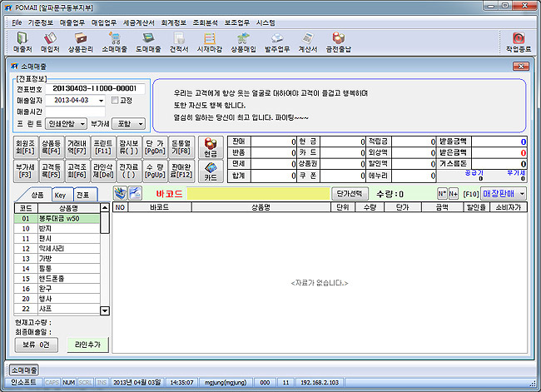Image resolution: width=541 pixels, height=392 pixels.
Task: Open the 매입업무 menu
Action: [104, 22]
